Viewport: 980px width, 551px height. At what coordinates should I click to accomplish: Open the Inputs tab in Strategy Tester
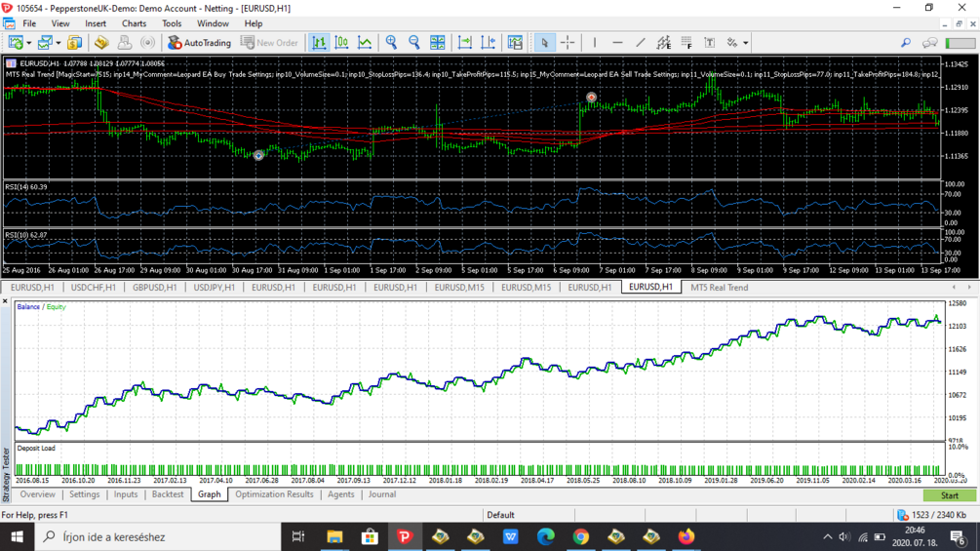coord(126,494)
